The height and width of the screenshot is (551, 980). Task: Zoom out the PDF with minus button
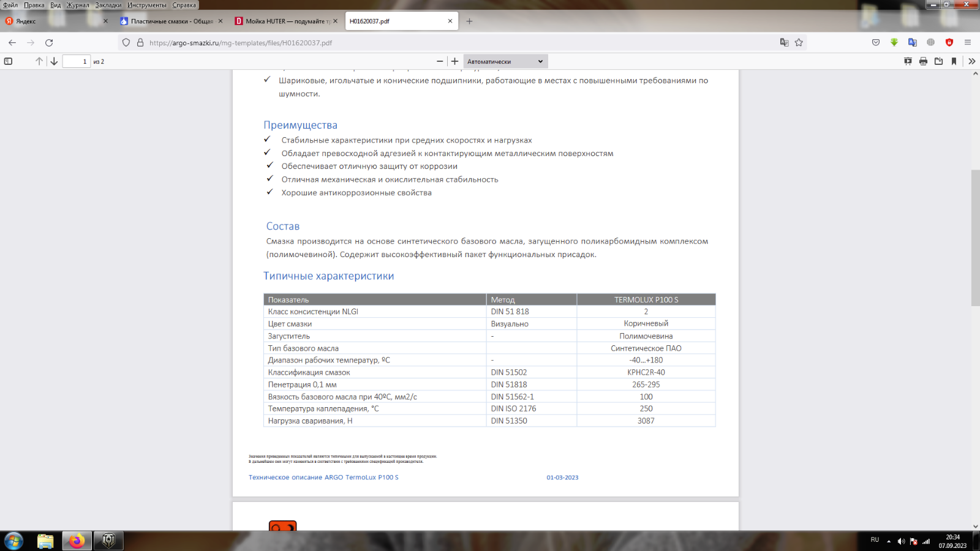440,61
